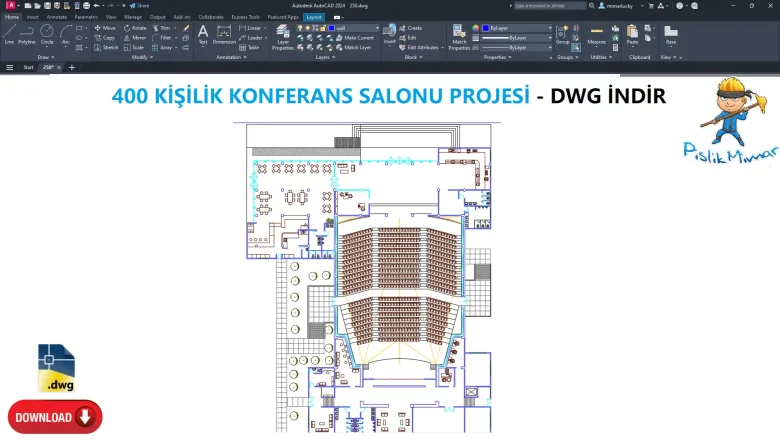Viewport: 780px width, 439px height.
Task: Expand the Utilities panel
Action: [x=601, y=57]
